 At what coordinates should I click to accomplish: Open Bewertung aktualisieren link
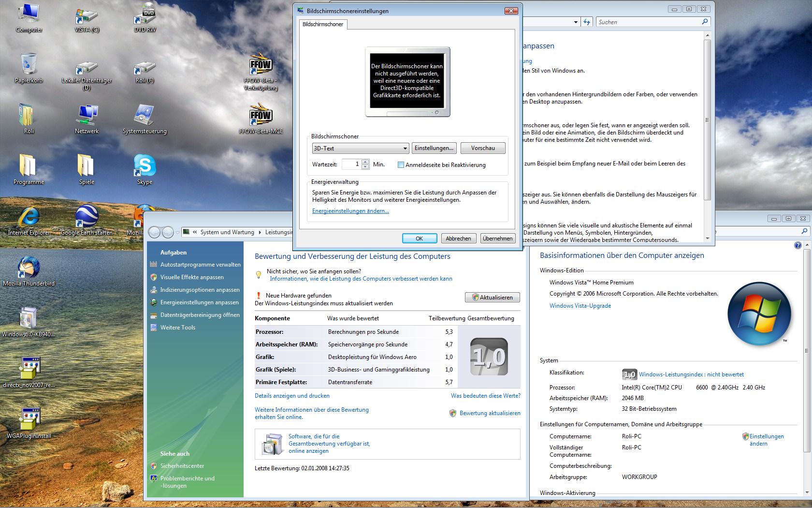click(x=490, y=413)
